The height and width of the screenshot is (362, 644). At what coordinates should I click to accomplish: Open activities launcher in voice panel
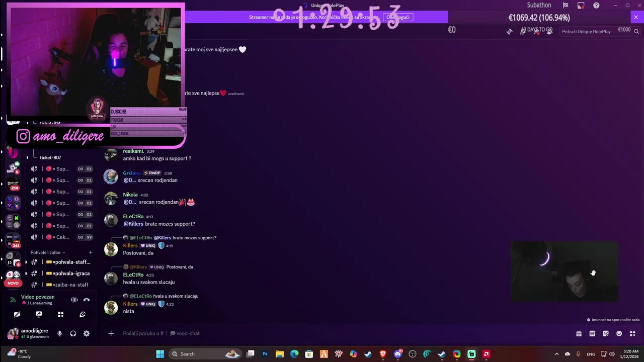tap(61, 314)
